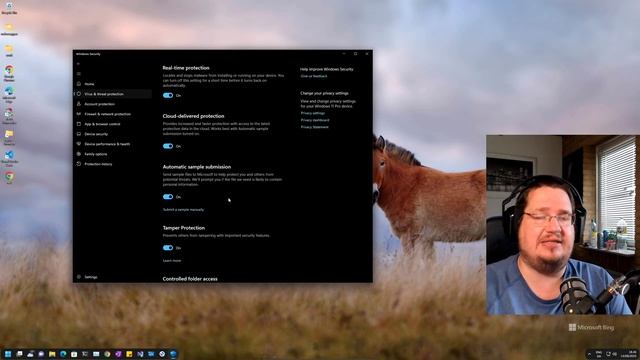Click the App & browser control icon
Viewport: 640px width, 360px height.
[79, 124]
